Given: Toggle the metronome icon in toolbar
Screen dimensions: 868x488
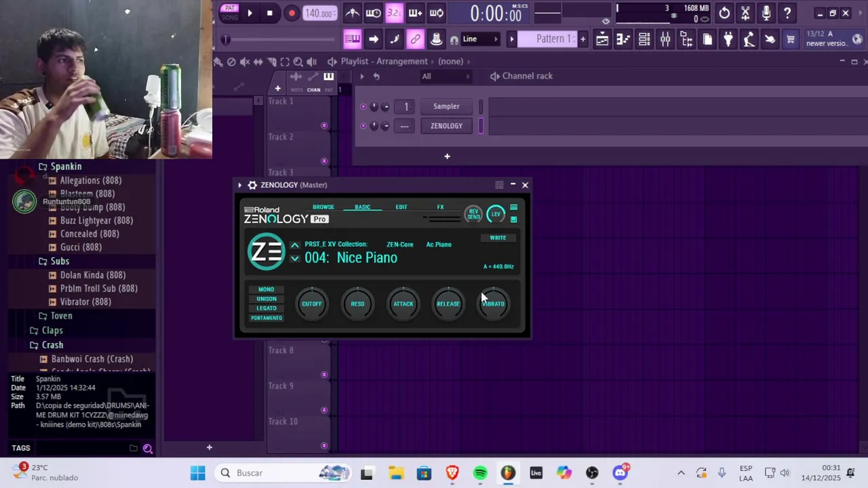Looking at the screenshot, I should point(353,13).
